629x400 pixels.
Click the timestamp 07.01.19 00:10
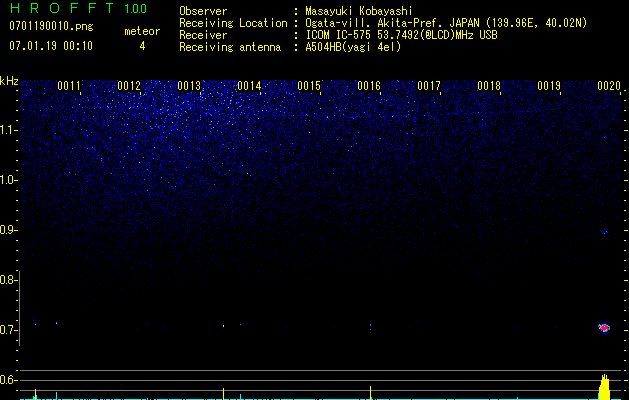tap(51, 45)
